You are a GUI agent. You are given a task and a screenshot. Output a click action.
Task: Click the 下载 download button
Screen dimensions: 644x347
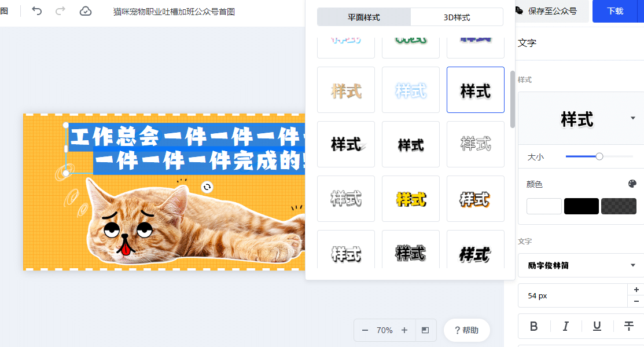click(615, 11)
